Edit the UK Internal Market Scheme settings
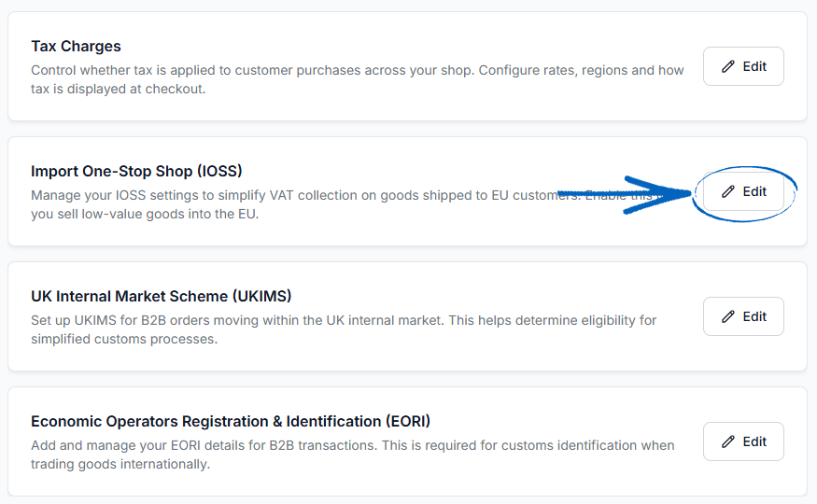 point(743,316)
